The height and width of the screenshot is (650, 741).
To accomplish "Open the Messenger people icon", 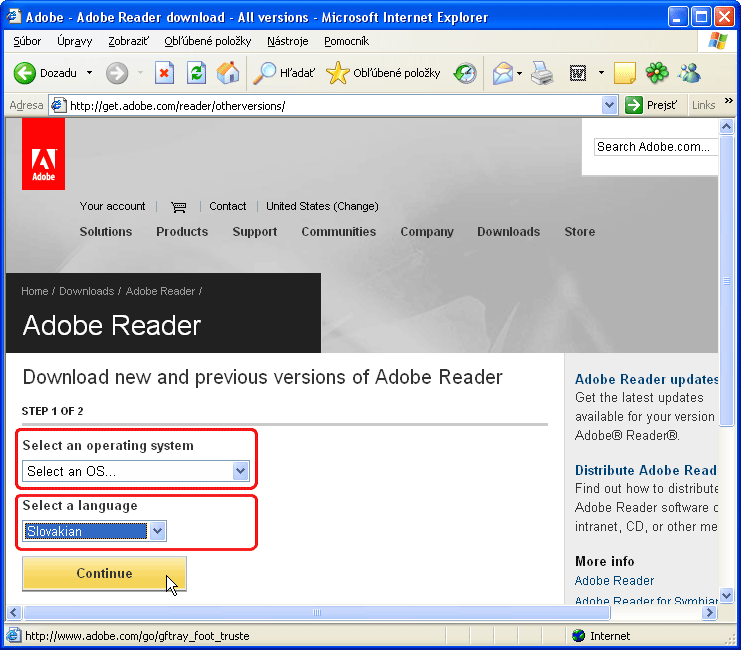I will click(x=689, y=73).
